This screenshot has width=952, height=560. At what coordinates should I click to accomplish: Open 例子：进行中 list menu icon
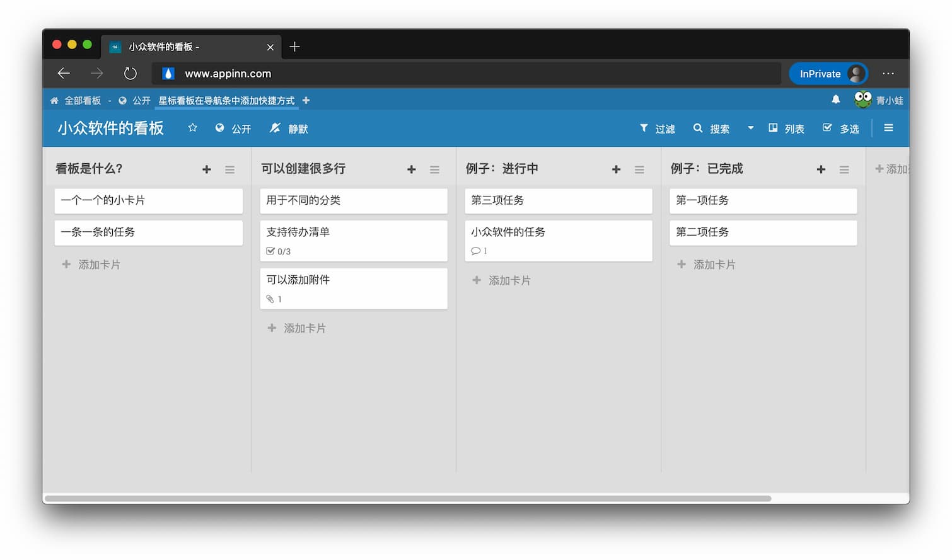pos(639,169)
